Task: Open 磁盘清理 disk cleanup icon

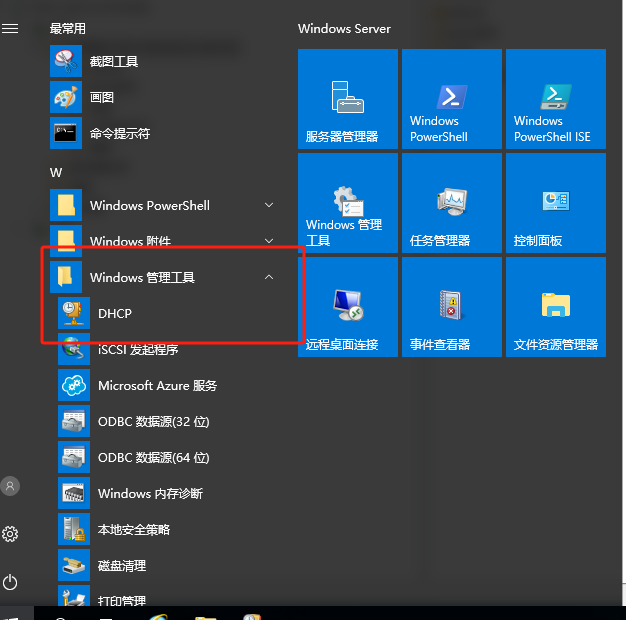Action: click(74, 565)
